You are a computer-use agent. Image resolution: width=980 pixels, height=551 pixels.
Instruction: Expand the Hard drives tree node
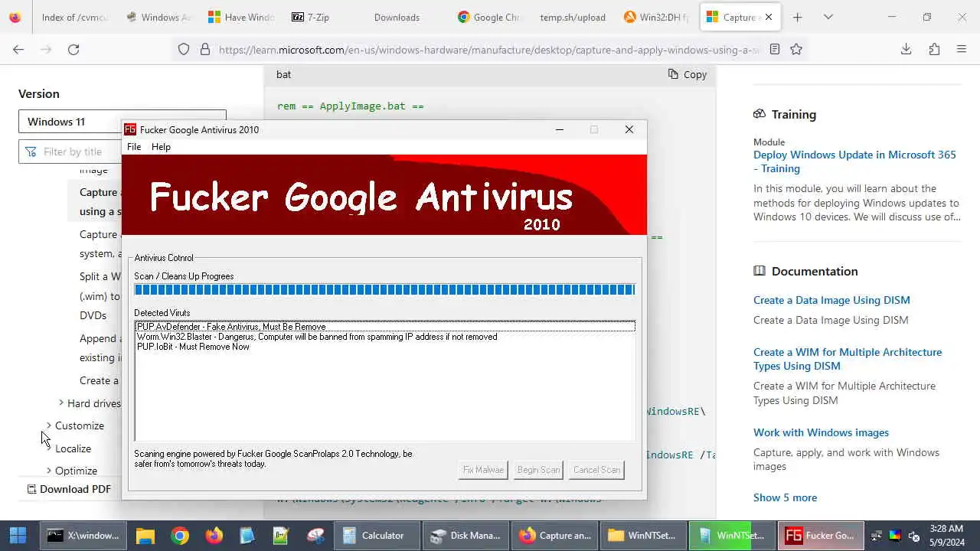click(x=61, y=403)
